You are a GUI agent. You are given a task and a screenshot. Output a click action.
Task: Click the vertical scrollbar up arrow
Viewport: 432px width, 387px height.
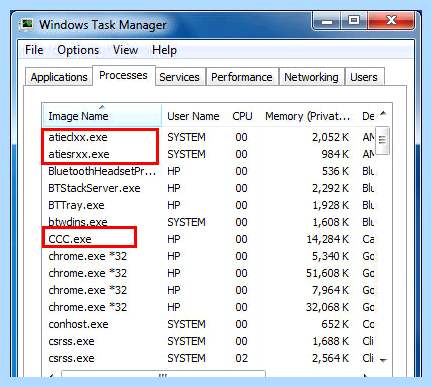[x=383, y=114]
